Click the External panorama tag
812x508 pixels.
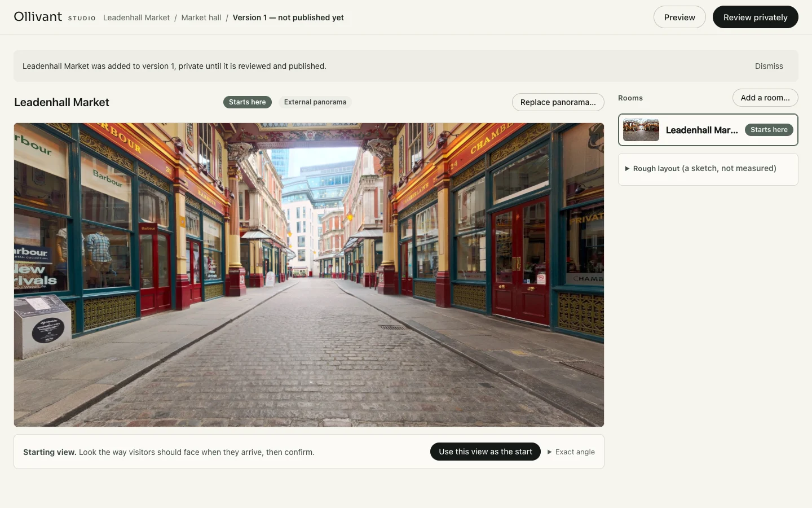pos(315,102)
